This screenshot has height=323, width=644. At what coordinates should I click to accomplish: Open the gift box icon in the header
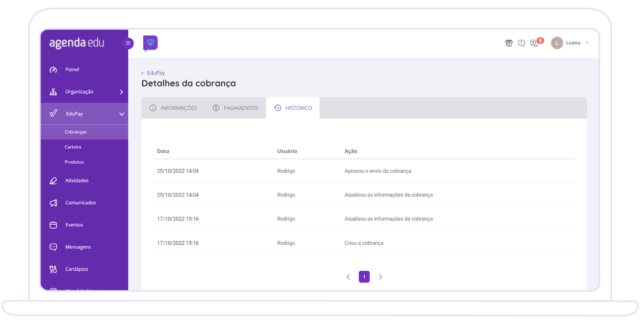[509, 43]
